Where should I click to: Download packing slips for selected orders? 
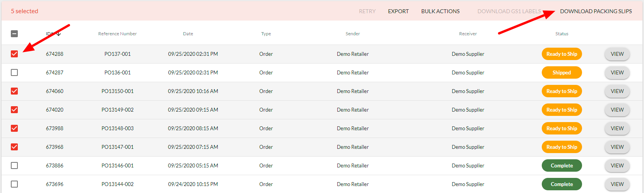pos(596,11)
